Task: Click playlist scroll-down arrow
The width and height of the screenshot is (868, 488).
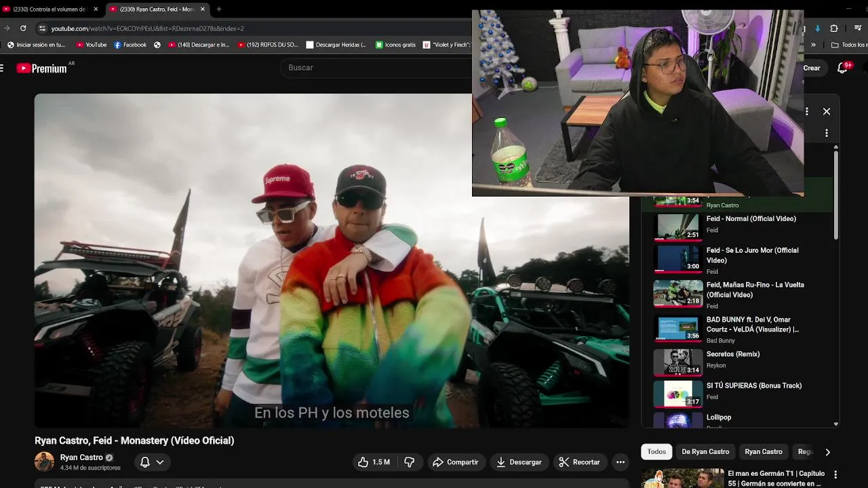Action: [836, 424]
